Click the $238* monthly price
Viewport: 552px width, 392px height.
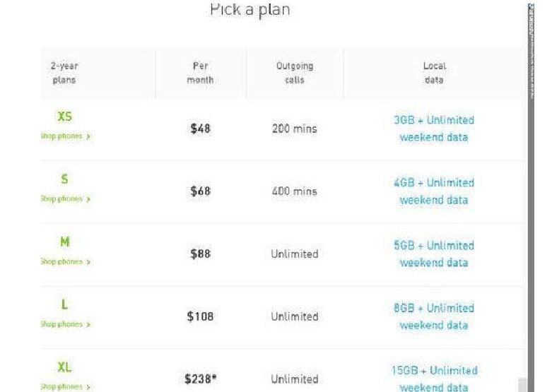coord(200,379)
